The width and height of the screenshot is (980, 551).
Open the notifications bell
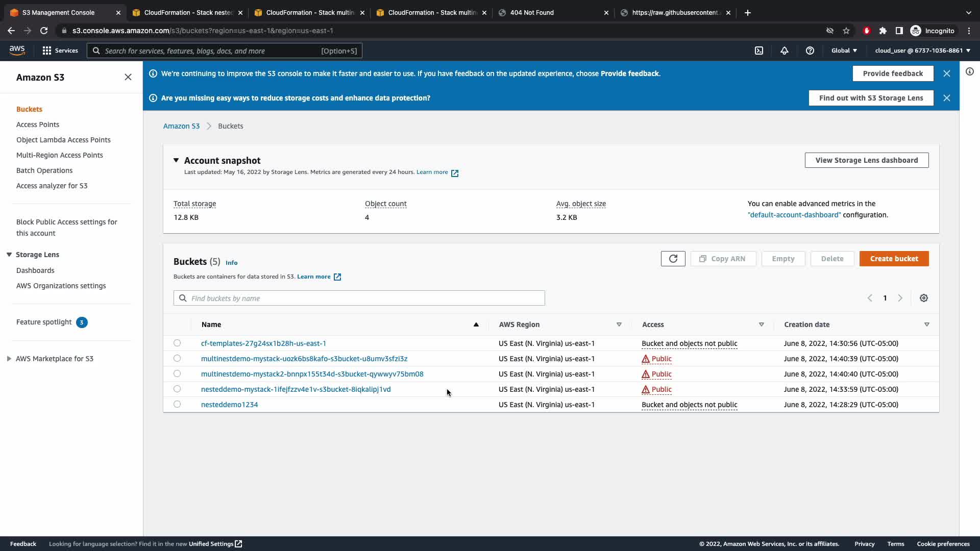(x=785, y=51)
